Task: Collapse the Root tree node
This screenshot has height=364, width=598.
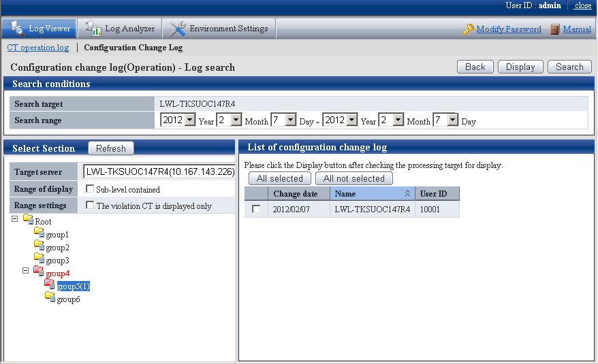Action: (x=14, y=219)
